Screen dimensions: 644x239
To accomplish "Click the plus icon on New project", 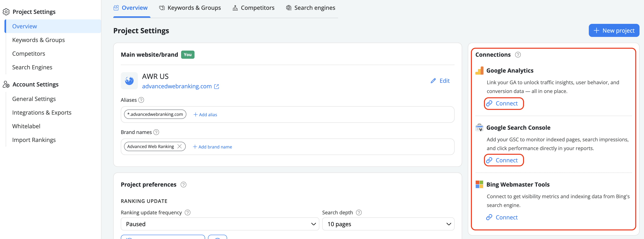I will (597, 31).
